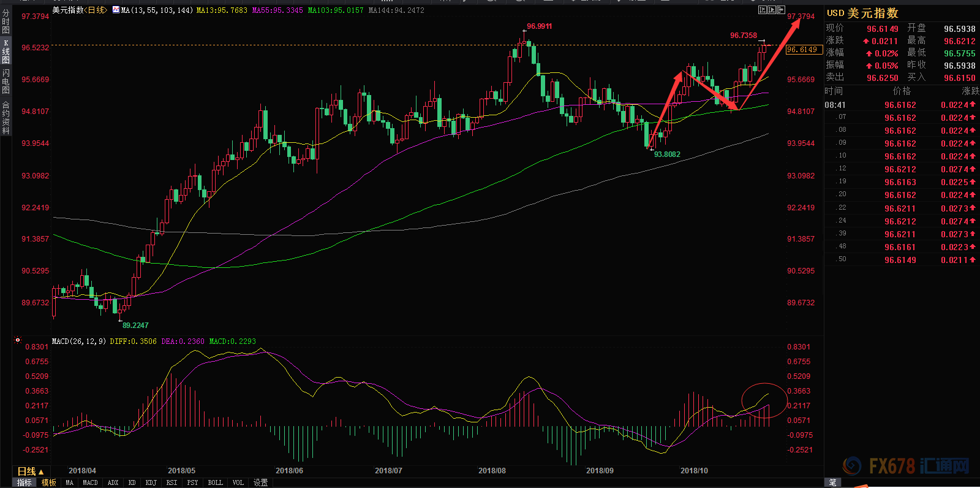Image resolution: width=980 pixels, height=488 pixels.
Task: Click the MA13:95.7683 value label
Action: 222,10
